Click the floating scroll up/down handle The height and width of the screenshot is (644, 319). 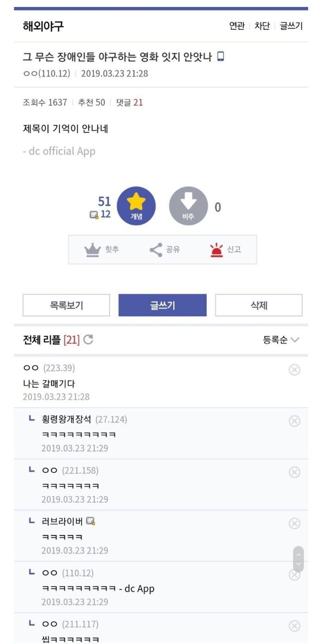pos(298,559)
